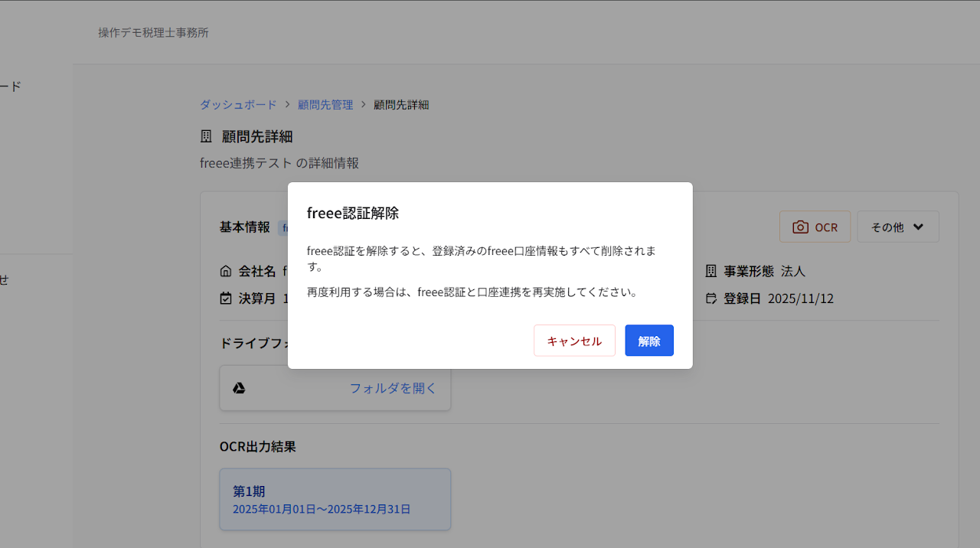Click the 法人 value text
The width and height of the screenshot is (980, 548).
point(793,271)
